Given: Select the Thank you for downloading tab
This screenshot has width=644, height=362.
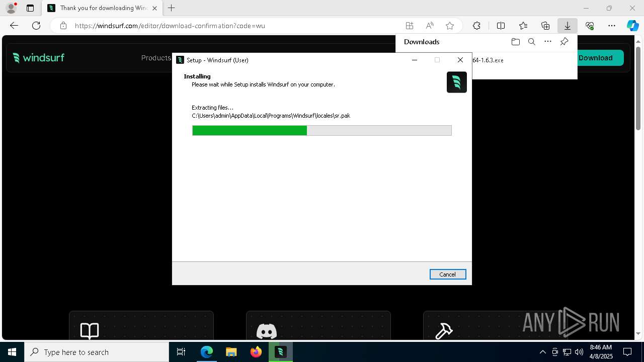Looking at the screenshot, I should (x=102, y=8).
